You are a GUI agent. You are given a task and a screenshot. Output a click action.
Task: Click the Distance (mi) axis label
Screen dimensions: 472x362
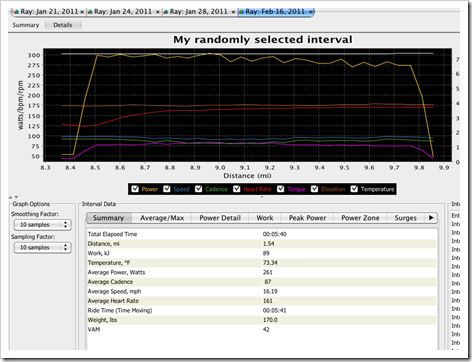coord(247,176)
